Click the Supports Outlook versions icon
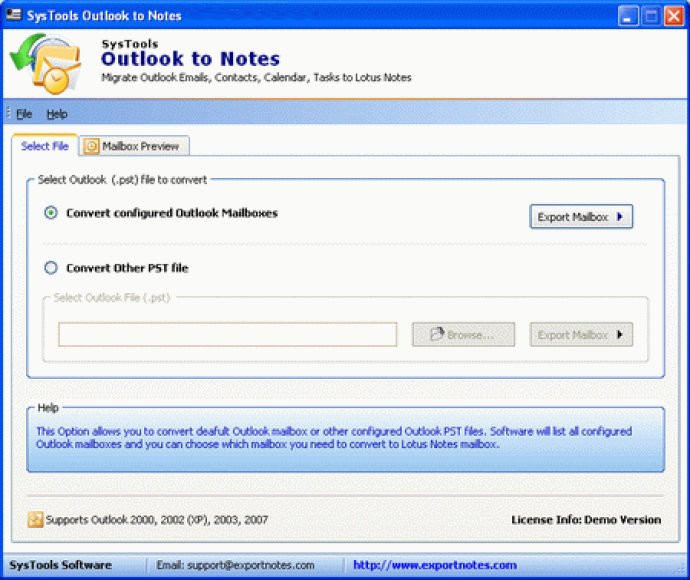Screen dimensions: 690x580 (35, 520)
